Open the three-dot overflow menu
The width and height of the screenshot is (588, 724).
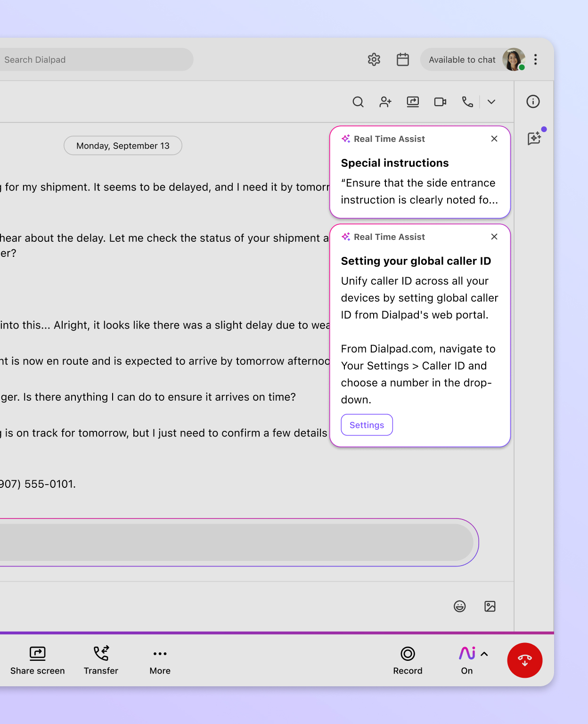[x=536, y=59]
